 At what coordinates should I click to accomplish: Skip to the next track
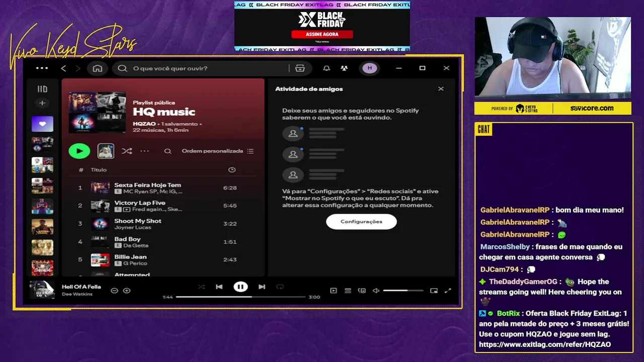click(x=262, y=287)
